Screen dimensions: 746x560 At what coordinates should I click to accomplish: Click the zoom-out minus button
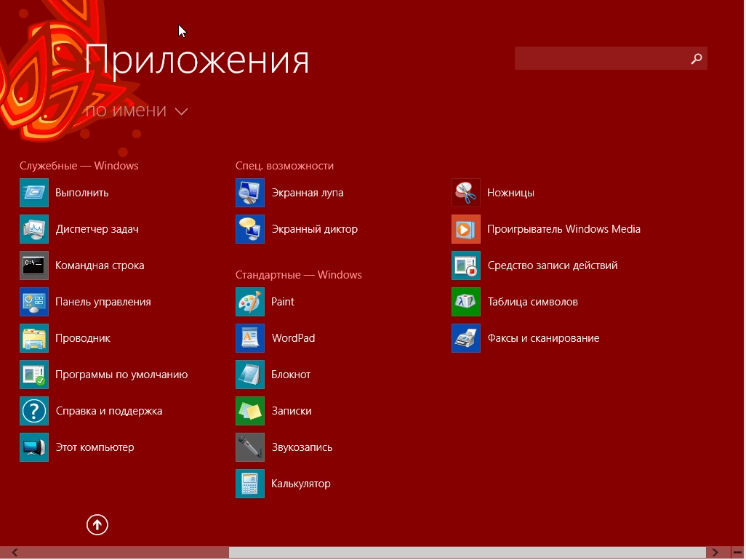tap(738, 553)
